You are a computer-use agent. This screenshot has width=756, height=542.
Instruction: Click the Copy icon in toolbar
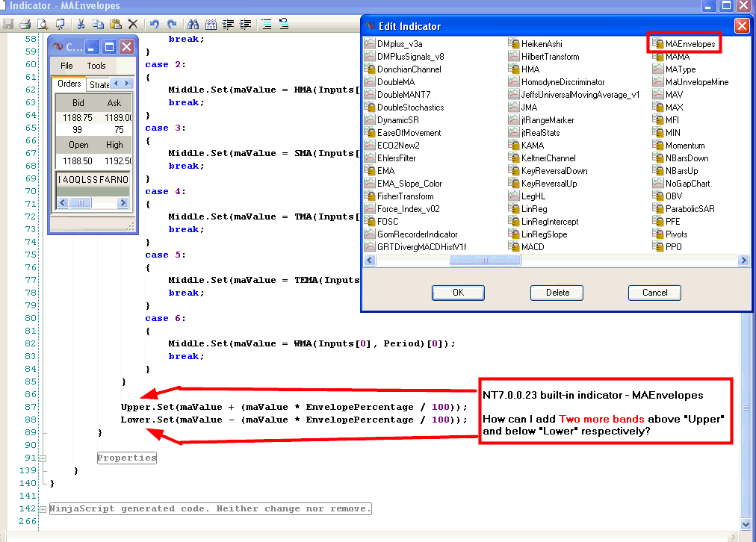pos(98,24)
